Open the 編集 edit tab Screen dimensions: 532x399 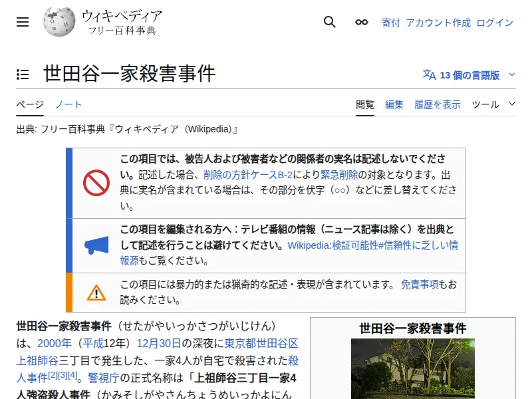click(x=394, y=104)
